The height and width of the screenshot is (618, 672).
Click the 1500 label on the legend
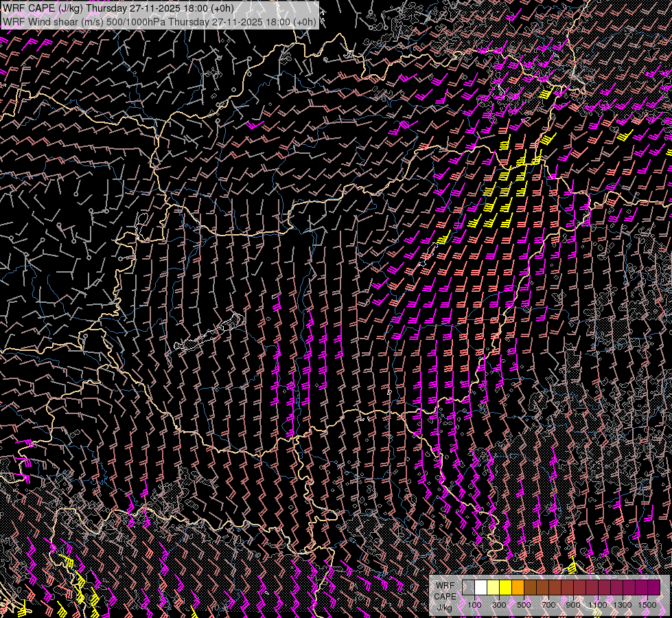tap(647, 605)
